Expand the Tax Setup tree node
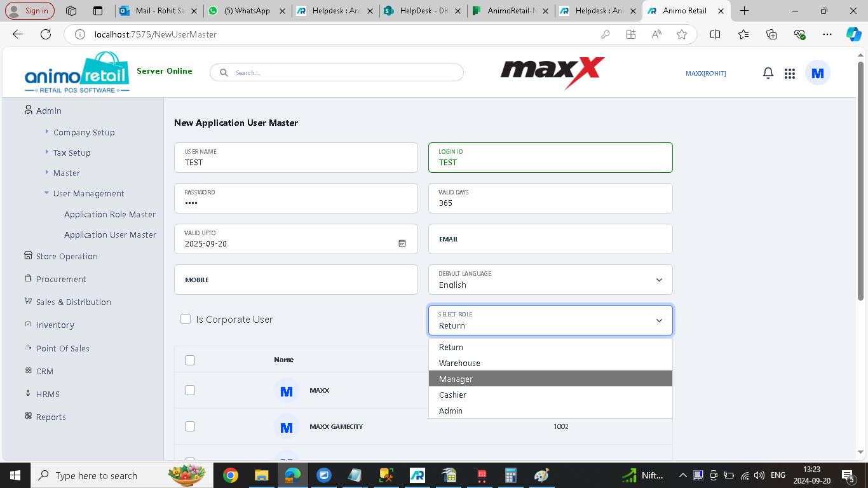The width and height of the screenshot is (868, 488). (47, 152)
